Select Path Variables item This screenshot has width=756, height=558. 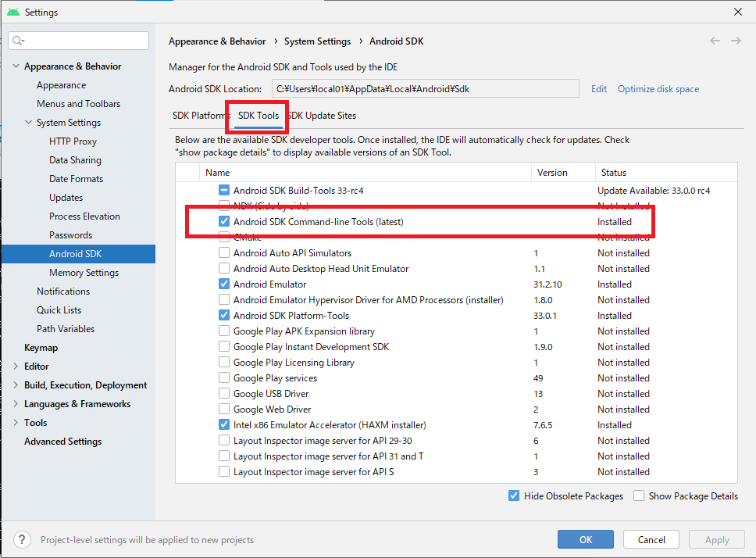coord(66,329)
